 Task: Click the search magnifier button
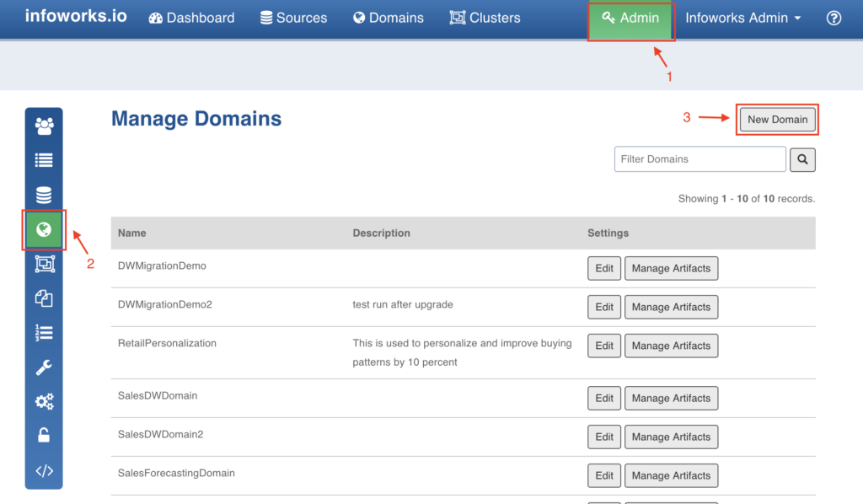(x=802, y=159)
